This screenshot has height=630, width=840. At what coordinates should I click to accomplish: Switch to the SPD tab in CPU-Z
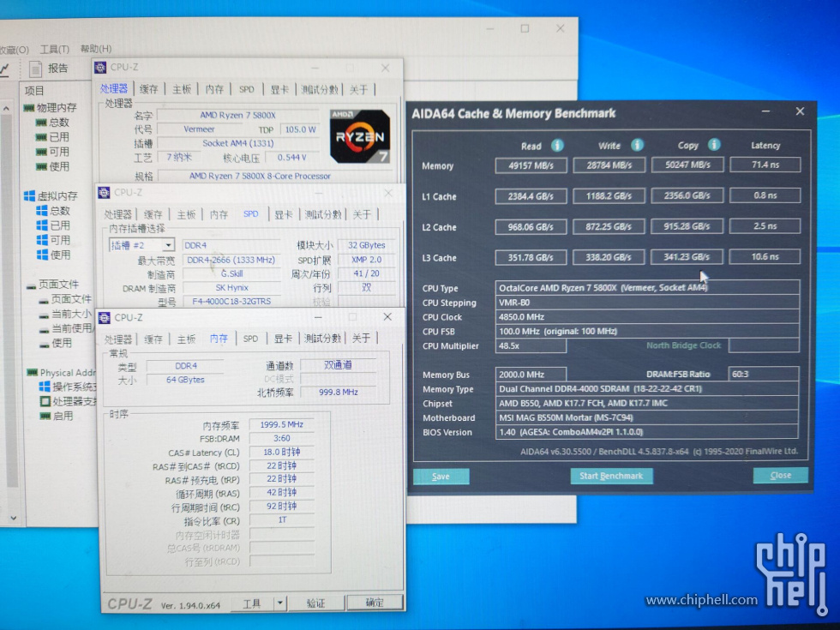pyautogui.click(x=250, y=338)
